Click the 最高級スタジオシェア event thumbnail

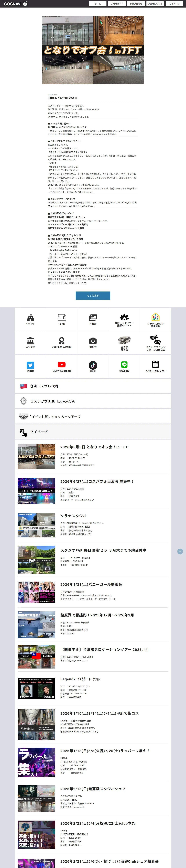37,798
